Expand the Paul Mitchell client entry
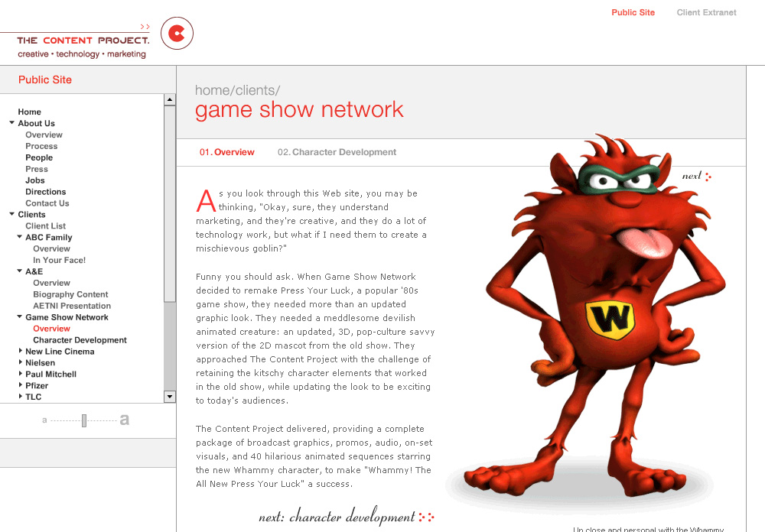The height and width of the screenshot is (532, 765). click(20, 375)
